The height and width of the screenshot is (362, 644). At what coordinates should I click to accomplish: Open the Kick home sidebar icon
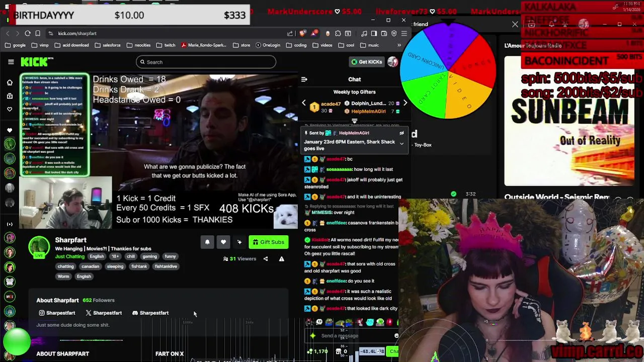[x=10, y=82]
